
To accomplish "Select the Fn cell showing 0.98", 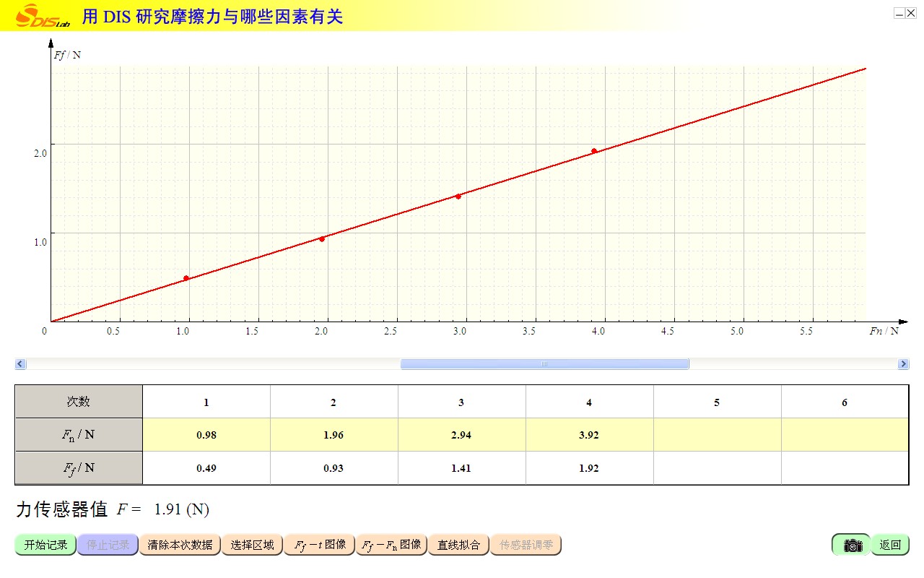I will point(206,435).
